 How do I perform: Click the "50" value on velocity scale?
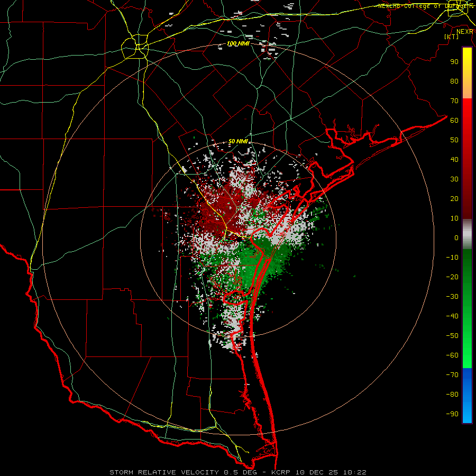coord(454,140)
